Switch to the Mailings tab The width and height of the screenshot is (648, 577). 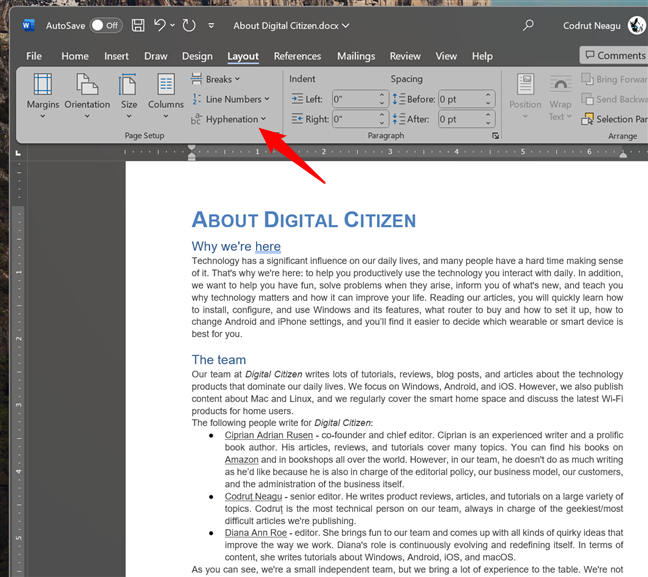(x=356, y=56)
